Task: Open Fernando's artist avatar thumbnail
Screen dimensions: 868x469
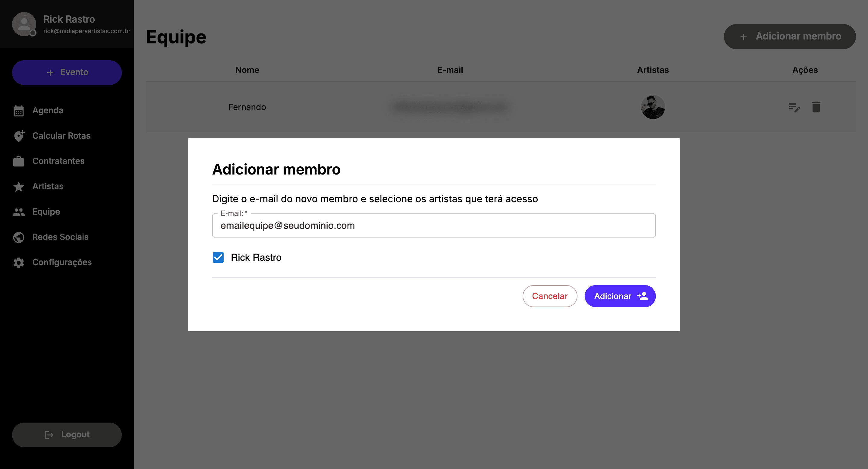Action: coord(653,107)
